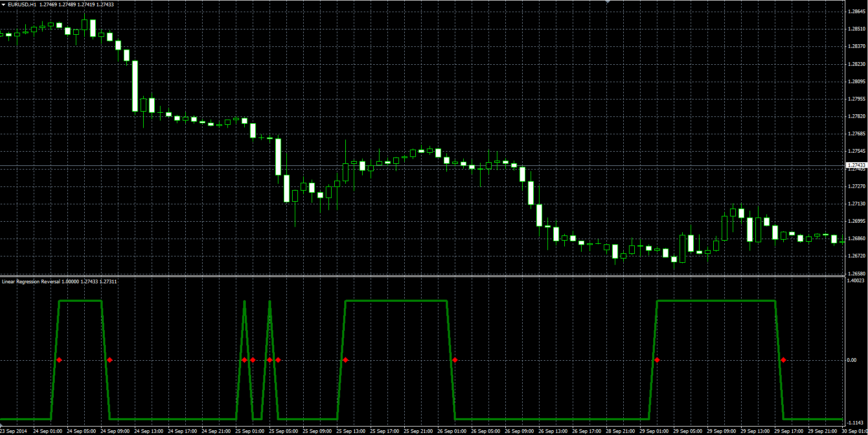
Task: Click the current price label 1.27433
Action: [856, 165]
